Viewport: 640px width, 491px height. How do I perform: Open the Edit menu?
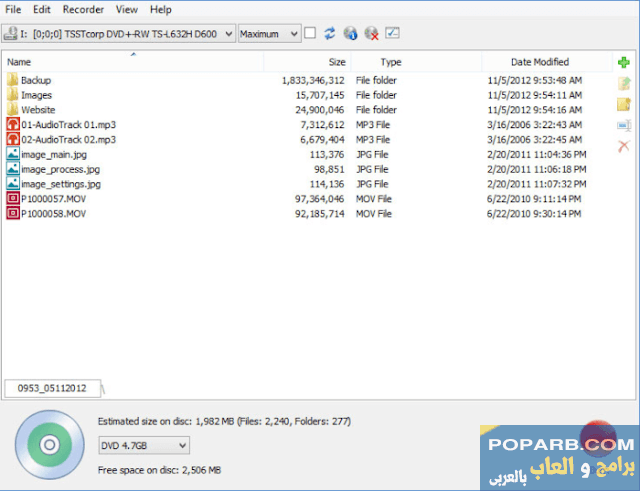click(41, 9)
